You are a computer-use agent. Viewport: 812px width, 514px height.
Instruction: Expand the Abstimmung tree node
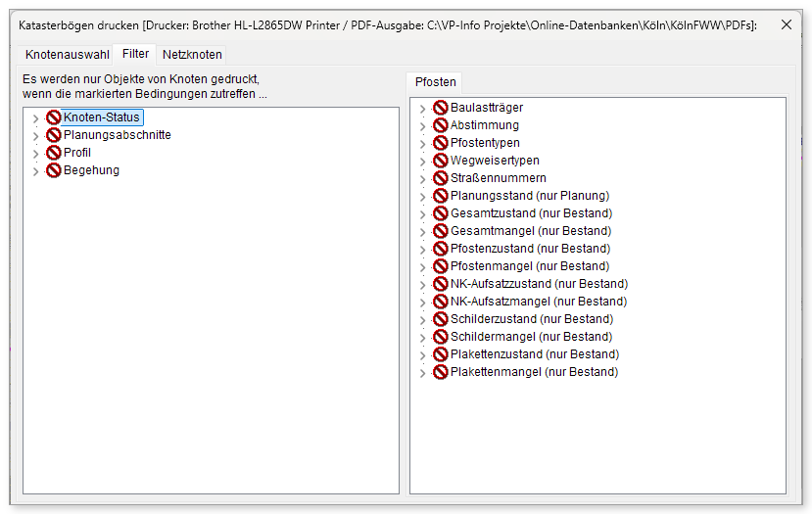pyautogui.click(x=422, y=126)
